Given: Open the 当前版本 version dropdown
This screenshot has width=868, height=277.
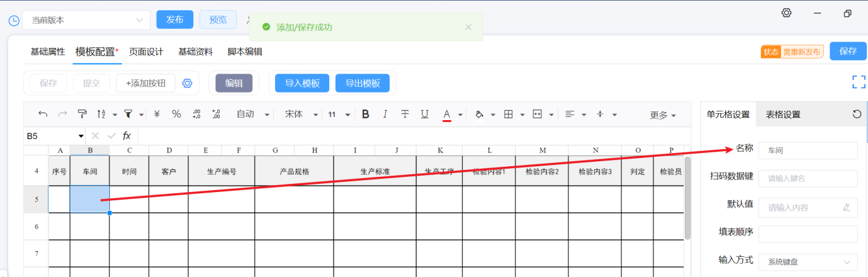Looking at the screenshot, I should tap(86, 20).
